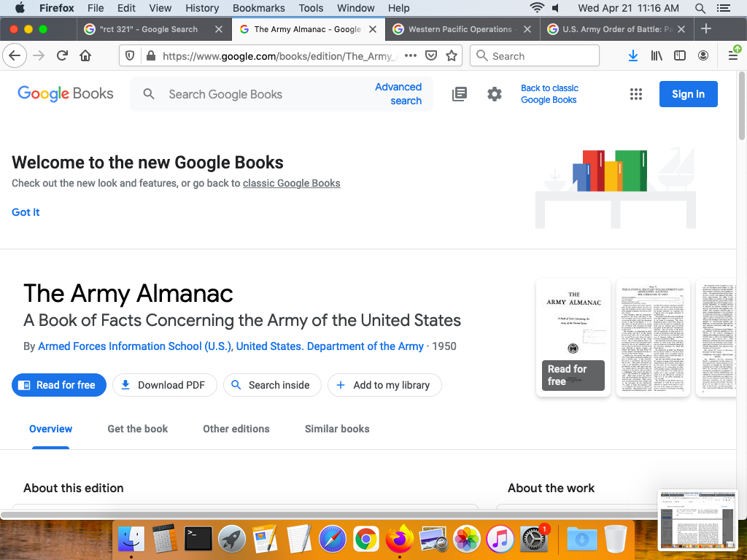This screenshot has height=560, width=747.
Task: Go to Firefox home page
Action: [x=85, y=56]
